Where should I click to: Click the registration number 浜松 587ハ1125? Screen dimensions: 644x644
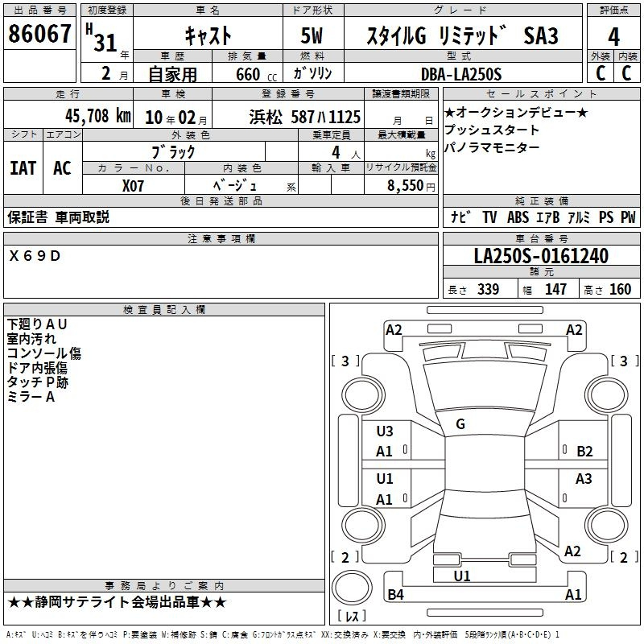304,117
